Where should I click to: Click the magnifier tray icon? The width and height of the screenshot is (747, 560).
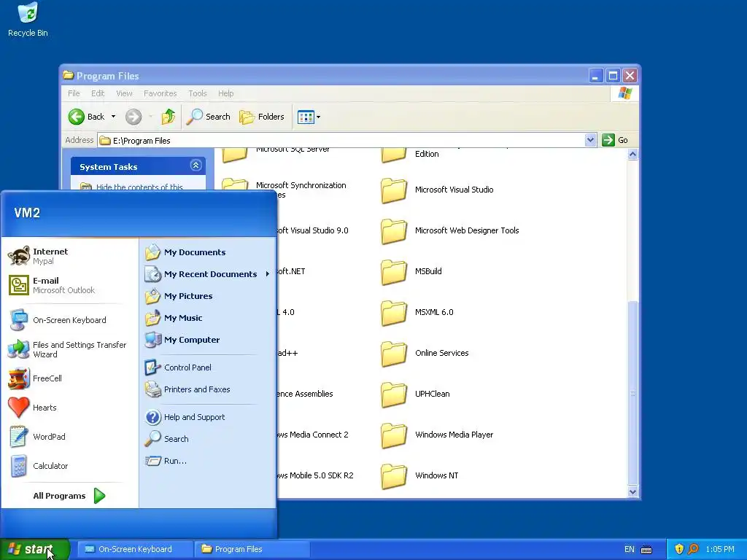[x=693, y=550]
